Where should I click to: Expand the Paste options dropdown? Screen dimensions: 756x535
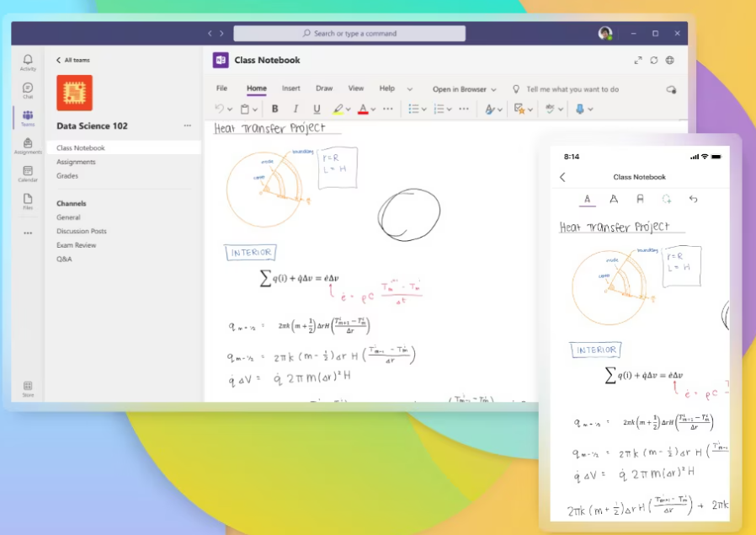pos(255,110)
